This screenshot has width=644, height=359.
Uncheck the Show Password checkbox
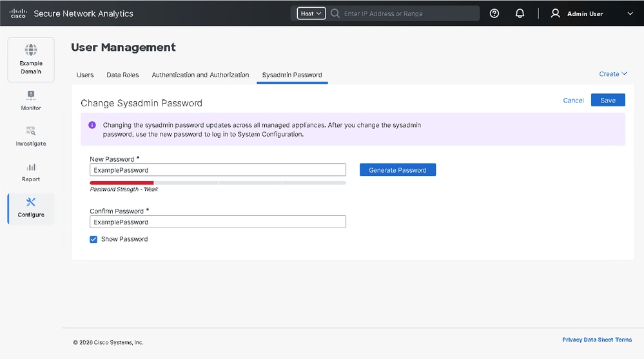click(x=93, y=240)
